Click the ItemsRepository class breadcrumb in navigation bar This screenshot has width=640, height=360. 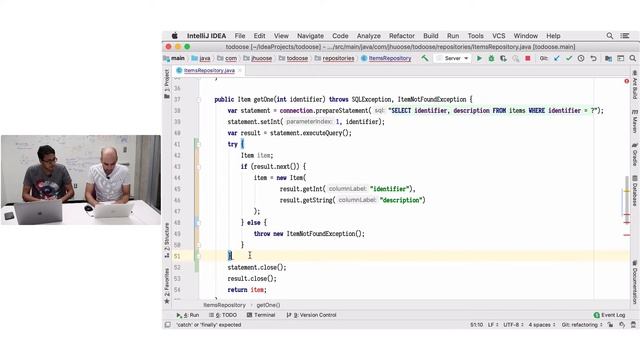click(386, 58)
